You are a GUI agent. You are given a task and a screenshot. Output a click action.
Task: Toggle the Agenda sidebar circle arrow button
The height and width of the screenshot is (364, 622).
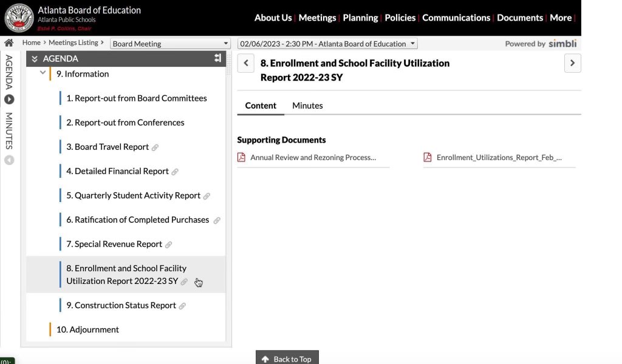pos(9,99)
